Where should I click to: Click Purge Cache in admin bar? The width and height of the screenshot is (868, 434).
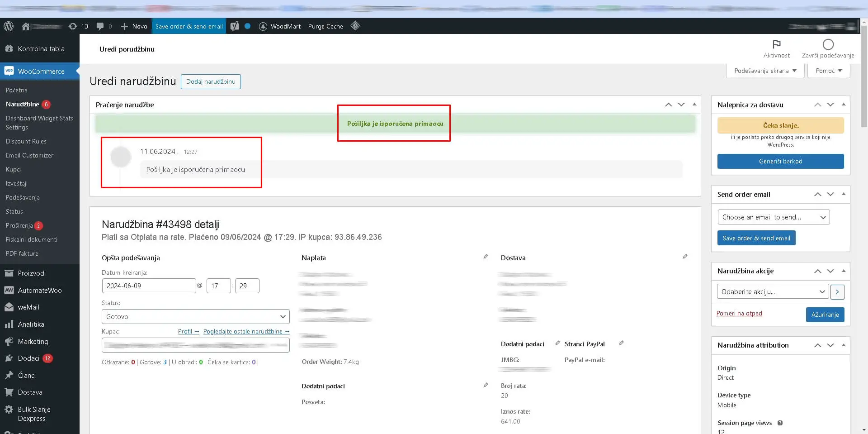(325, 26)
